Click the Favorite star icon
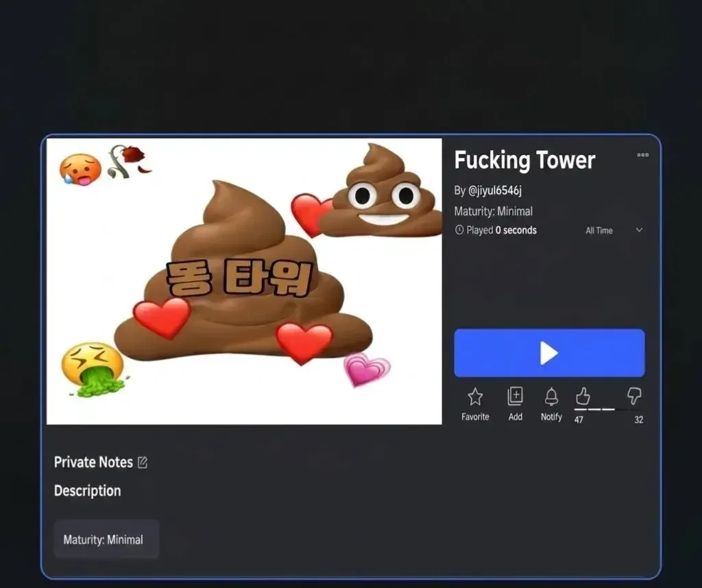702x588 pixels. pyautogui.click(x=475, y=397)
